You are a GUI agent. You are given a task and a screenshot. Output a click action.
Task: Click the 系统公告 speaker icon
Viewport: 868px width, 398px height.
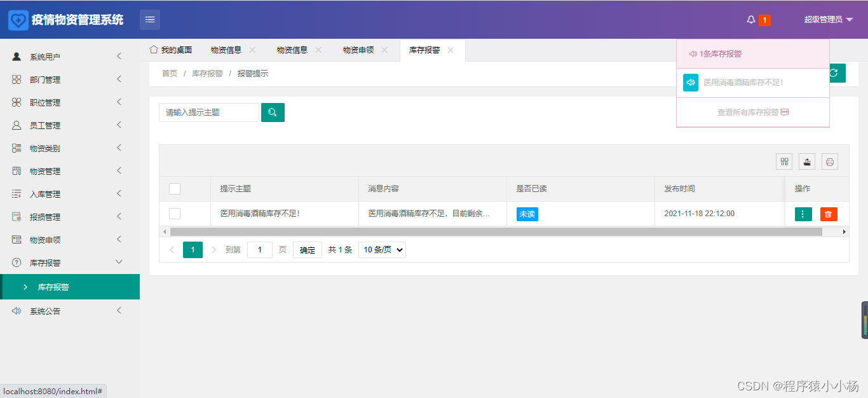click(17, 311)
